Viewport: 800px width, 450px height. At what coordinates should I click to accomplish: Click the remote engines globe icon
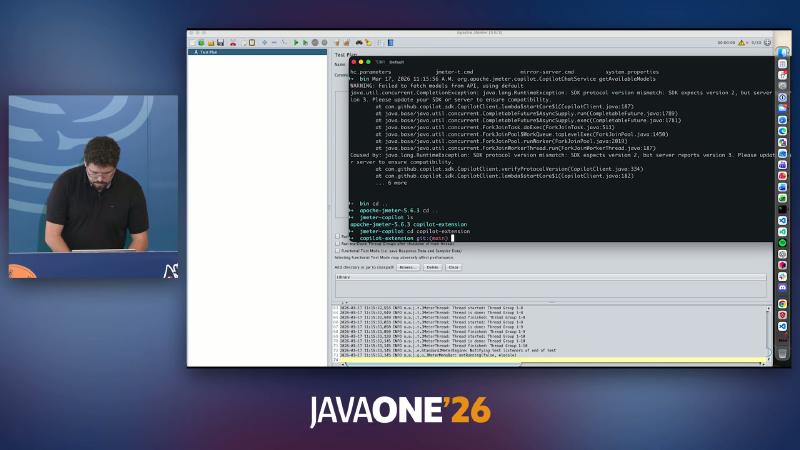pyautogui.click(x=767, y=43)
